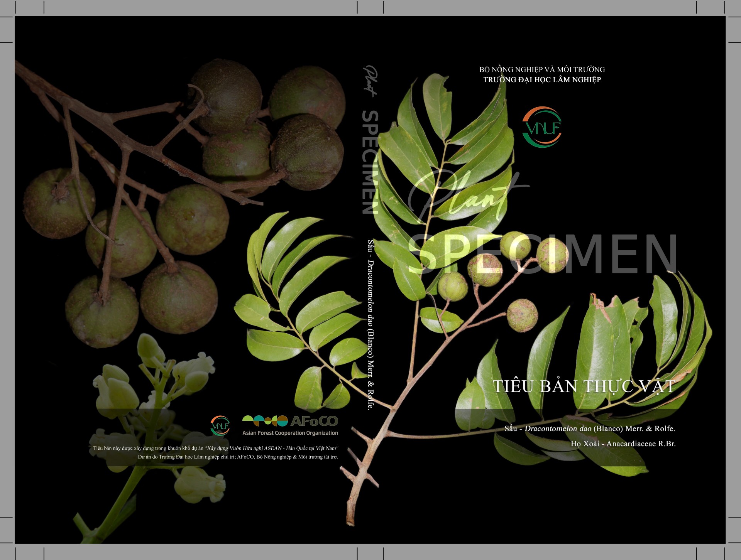Viewport: 741px width, 560px height.
Task: Click the AFoCO logo graphic
Action: [x=290, y=421]
